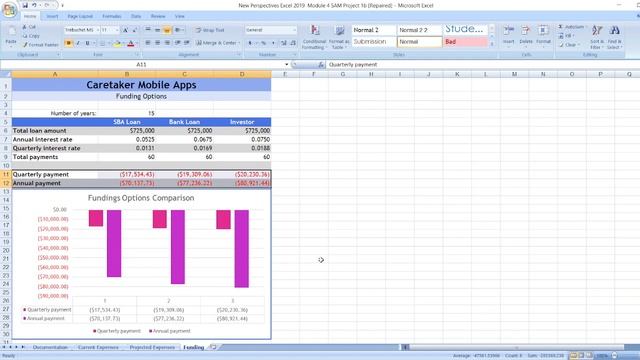Open the Name Box dropdown arrow

[287, 64]
